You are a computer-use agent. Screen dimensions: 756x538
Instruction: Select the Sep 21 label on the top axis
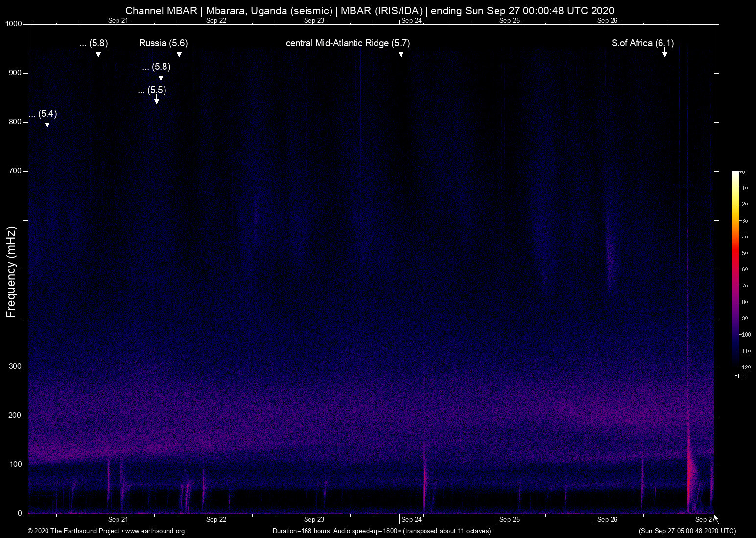(118, 21)
